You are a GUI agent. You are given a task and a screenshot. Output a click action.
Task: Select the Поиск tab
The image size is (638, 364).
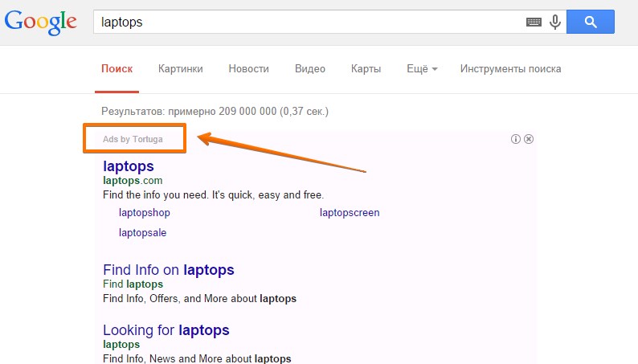pos(117,69)
